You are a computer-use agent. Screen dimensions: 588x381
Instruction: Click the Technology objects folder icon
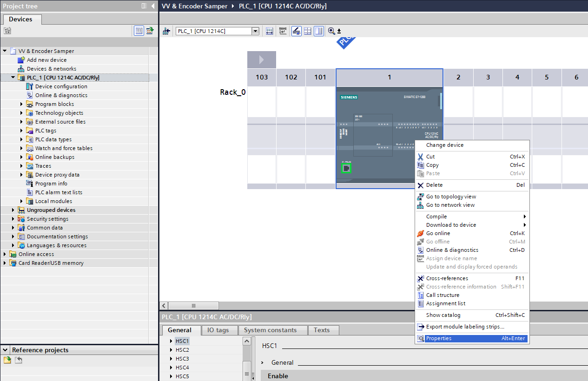pyautogui.click(x=30, y=113)
